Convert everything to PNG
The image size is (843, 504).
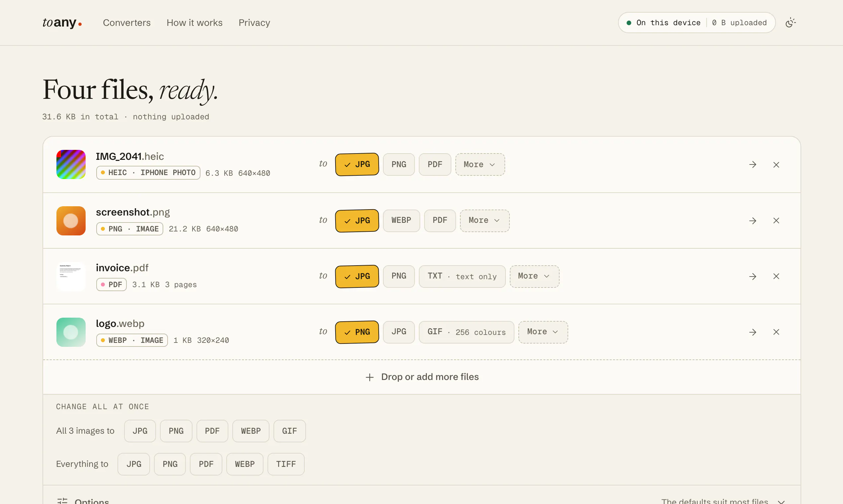click(x=170, y=464)
